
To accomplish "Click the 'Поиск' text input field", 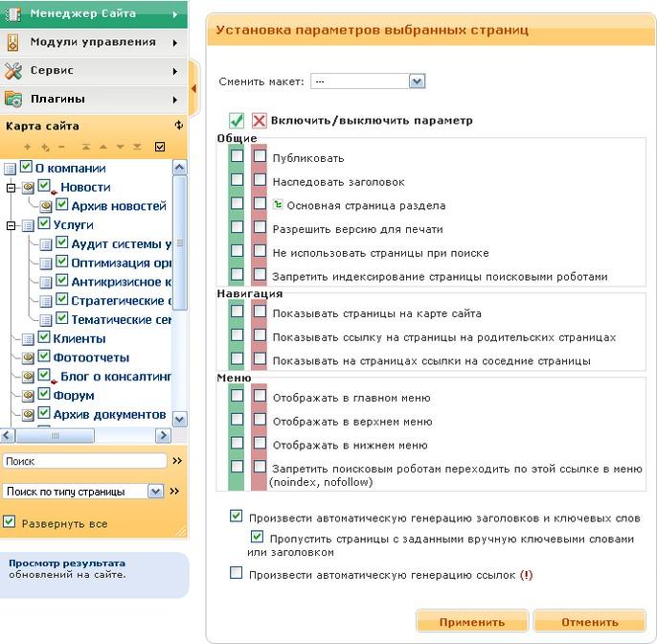I will pos(83,461).
